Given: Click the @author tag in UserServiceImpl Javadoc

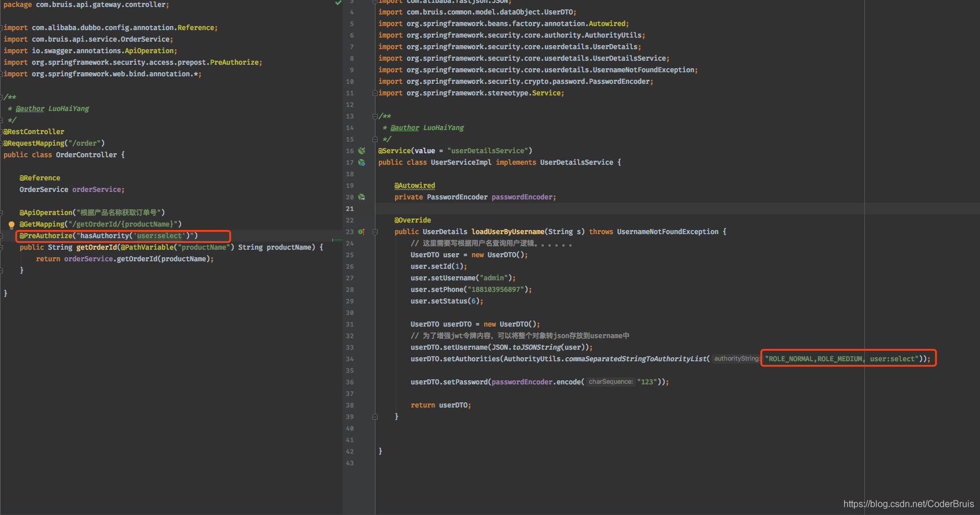Looking at the screenshot, I should tap(405, 128).
